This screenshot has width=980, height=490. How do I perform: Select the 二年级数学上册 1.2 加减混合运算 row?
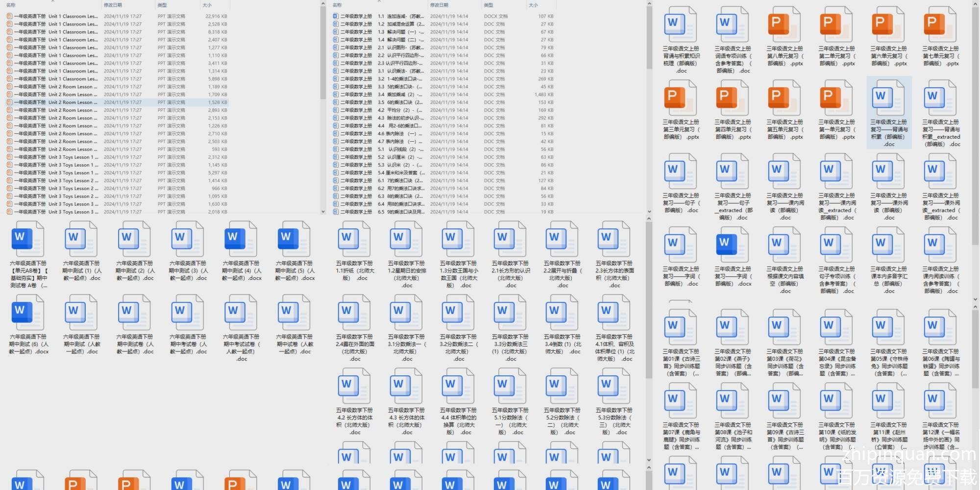point(443,24)
